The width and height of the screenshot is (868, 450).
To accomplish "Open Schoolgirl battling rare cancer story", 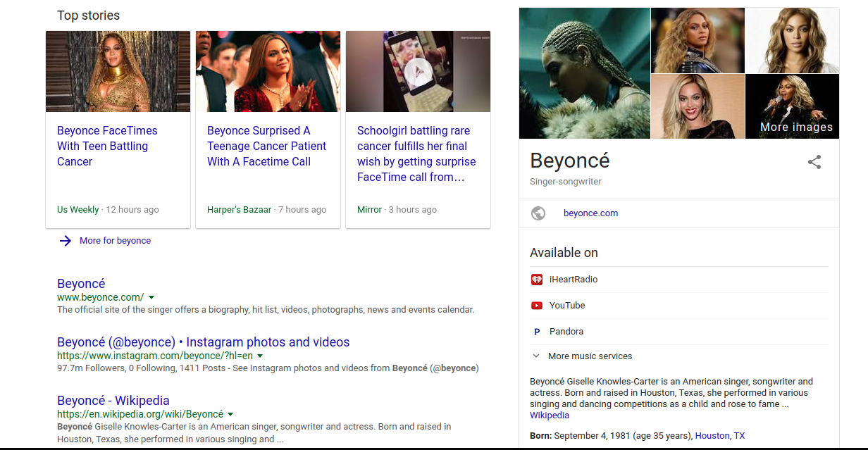I will [416, 154].
